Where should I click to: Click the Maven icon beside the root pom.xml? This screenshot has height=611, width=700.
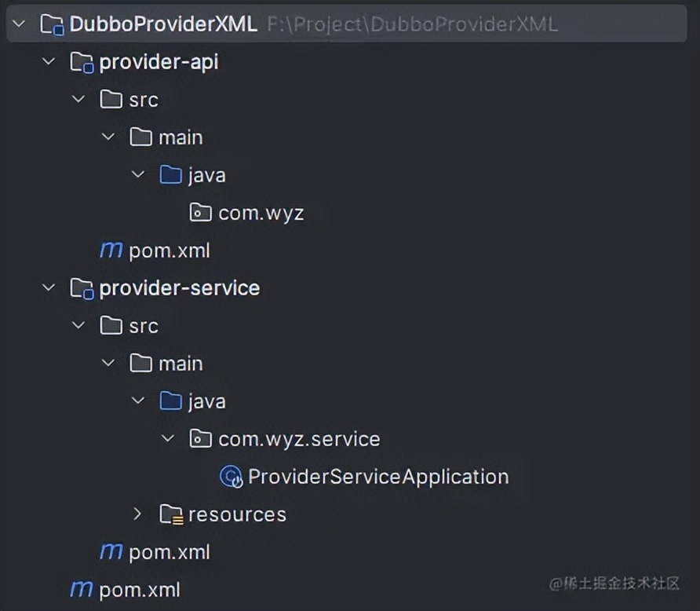point(82,589)
